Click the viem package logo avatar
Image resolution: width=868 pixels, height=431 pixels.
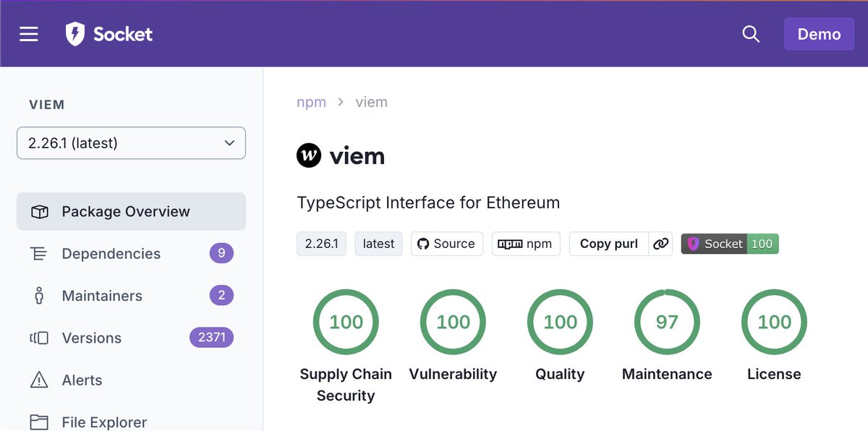[309, 155]
